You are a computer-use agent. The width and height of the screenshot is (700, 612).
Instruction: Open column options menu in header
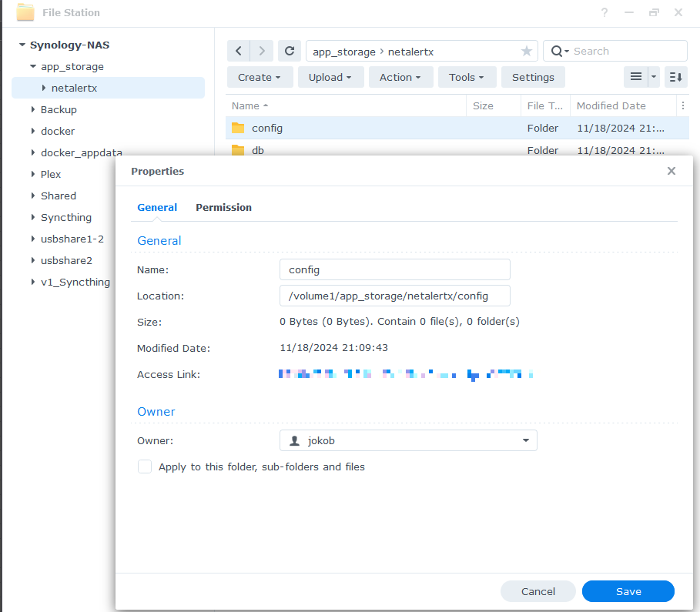pyautogui.click(x=682, y=105)
